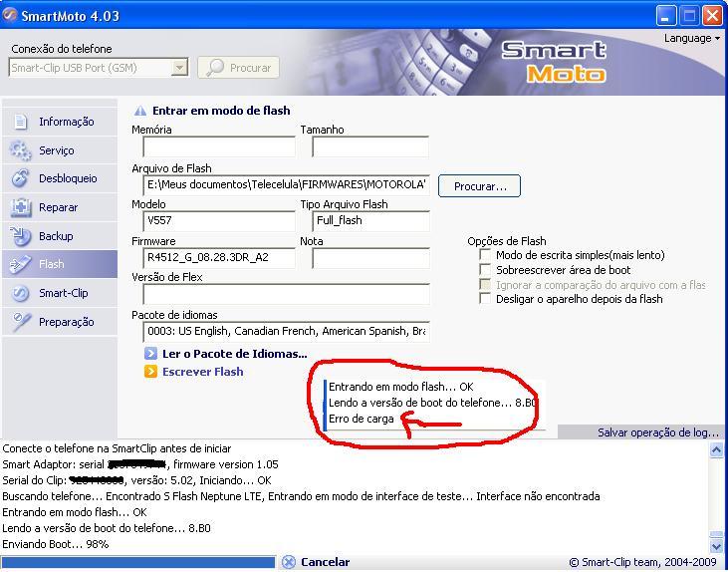Click Procurar button next to Arquivo de Flash
Viewport: 728px width, 572px height.
pos(479,186)
